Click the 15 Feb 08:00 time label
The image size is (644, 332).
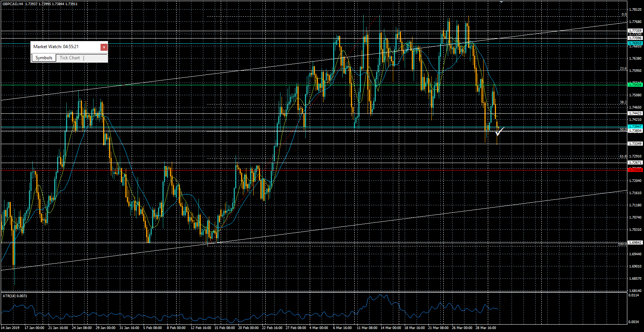[x=224, y=328]
